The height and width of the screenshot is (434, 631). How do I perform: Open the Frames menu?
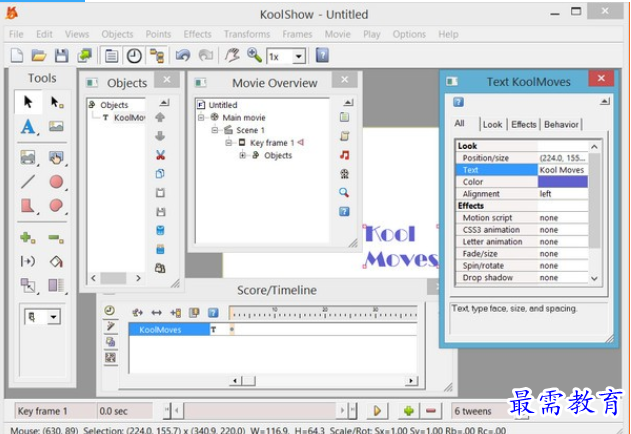pyautogui.click(x=297, y=34)
